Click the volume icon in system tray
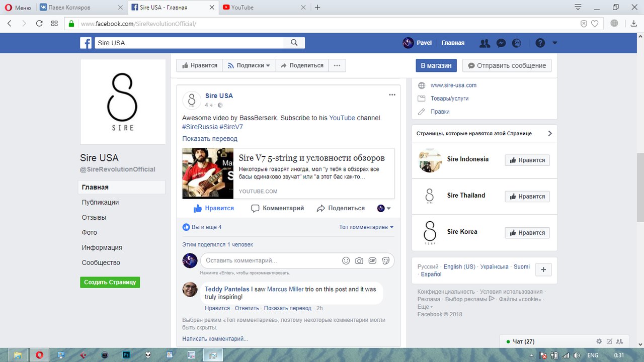 click(576, 355)
